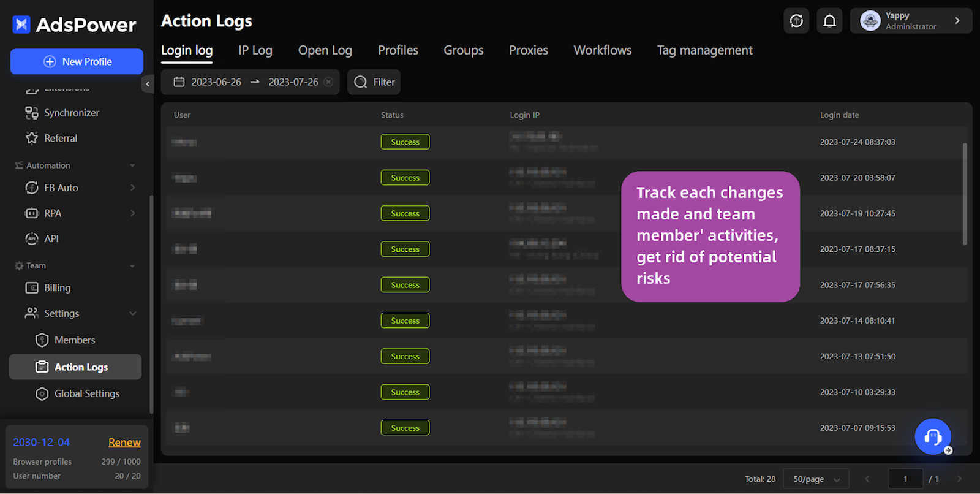Open the customer support headset chat bubble

(933, 436)
